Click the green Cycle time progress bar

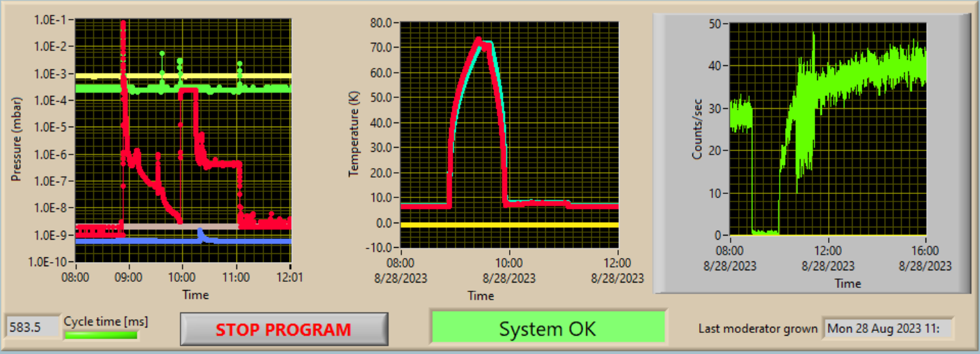pyautogui.click(x=101, y=334)
